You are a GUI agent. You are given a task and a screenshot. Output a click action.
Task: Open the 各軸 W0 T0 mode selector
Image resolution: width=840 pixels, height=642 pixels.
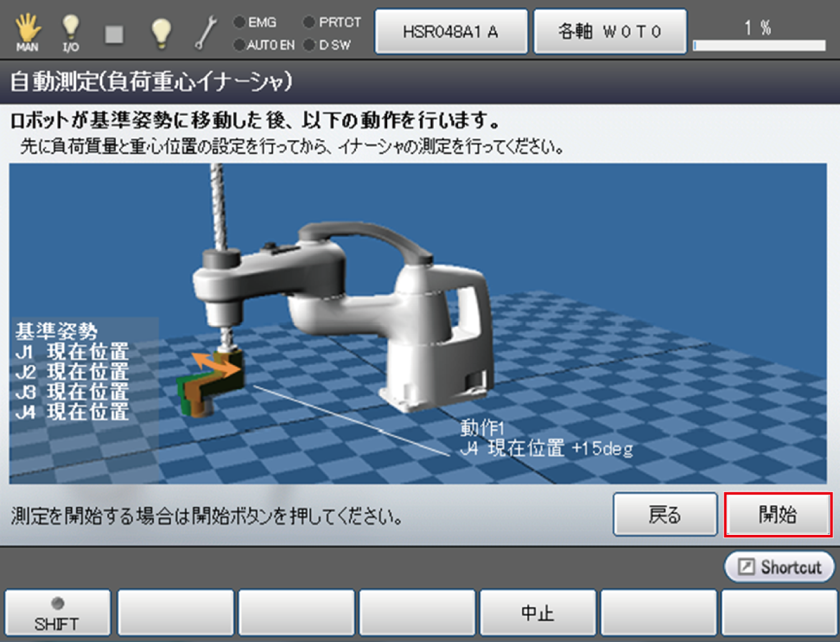[x=610, y=32]
